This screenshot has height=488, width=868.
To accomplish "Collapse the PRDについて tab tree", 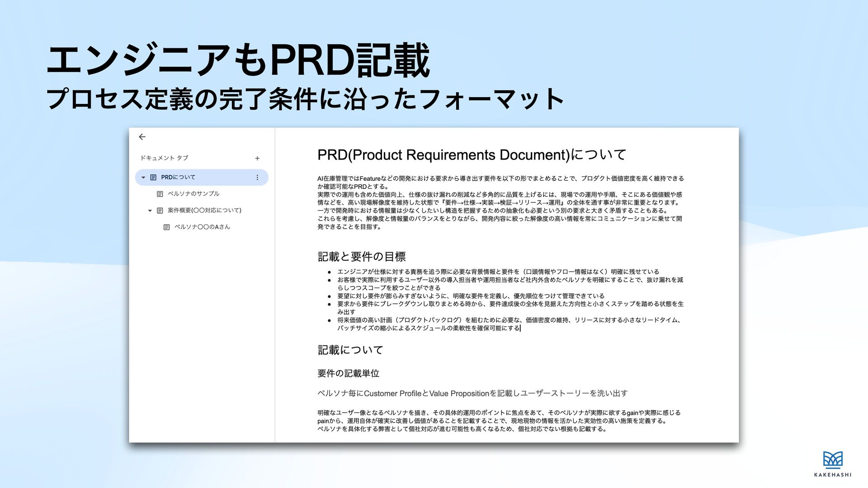I will (143, 177).
